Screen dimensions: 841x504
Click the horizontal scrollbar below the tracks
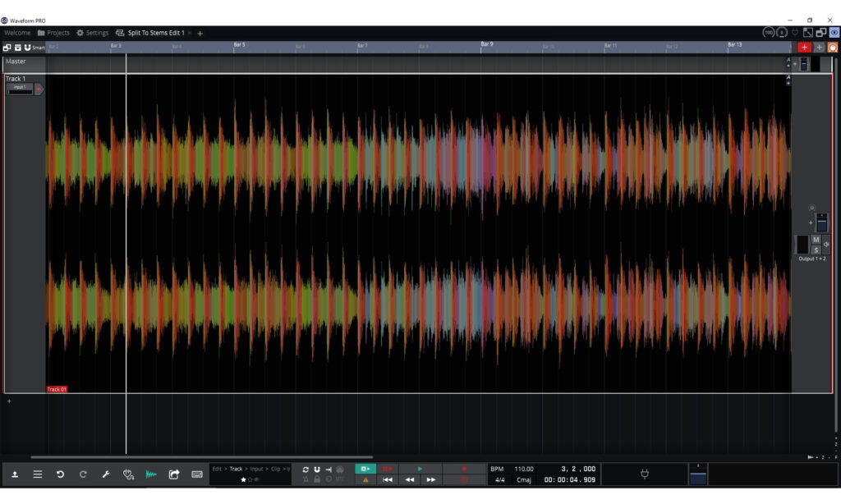(202, 457)
